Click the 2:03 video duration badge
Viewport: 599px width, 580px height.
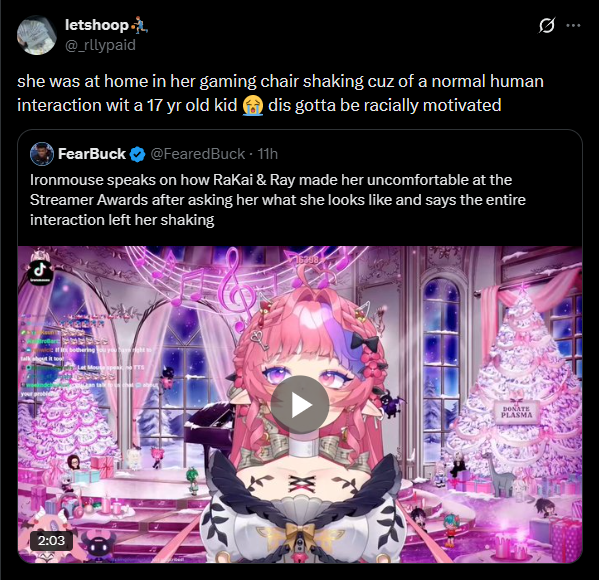click(x=51, y=540)
